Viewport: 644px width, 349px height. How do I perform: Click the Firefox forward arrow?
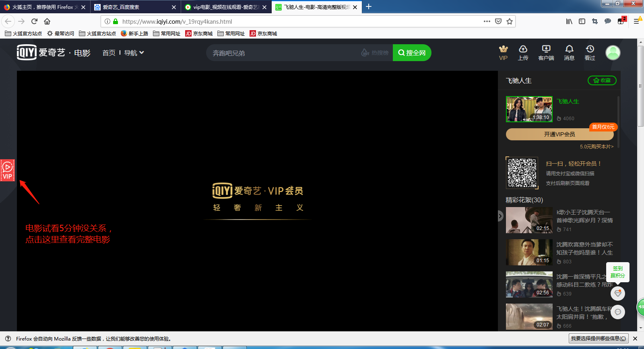(x=21, y=21)
